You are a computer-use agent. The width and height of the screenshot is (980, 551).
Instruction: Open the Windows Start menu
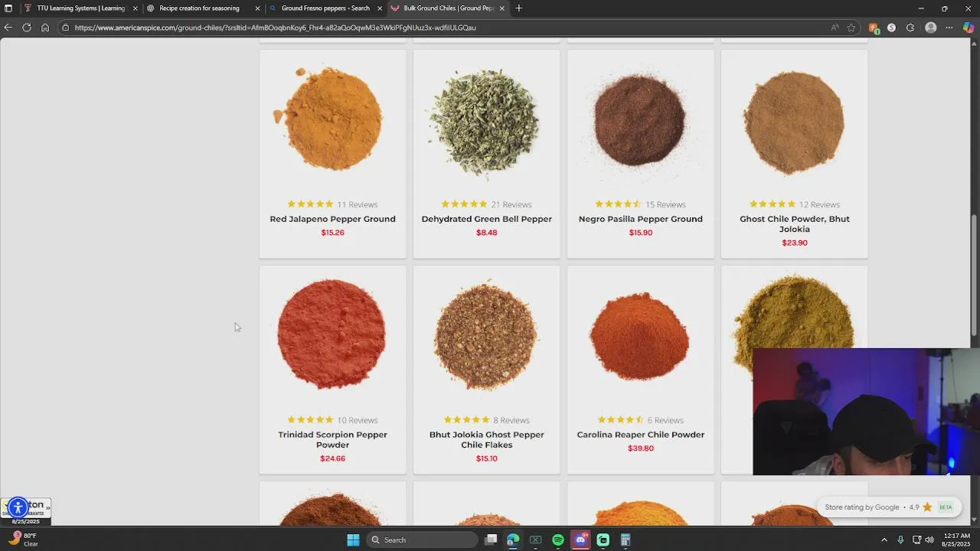point(353,540)
